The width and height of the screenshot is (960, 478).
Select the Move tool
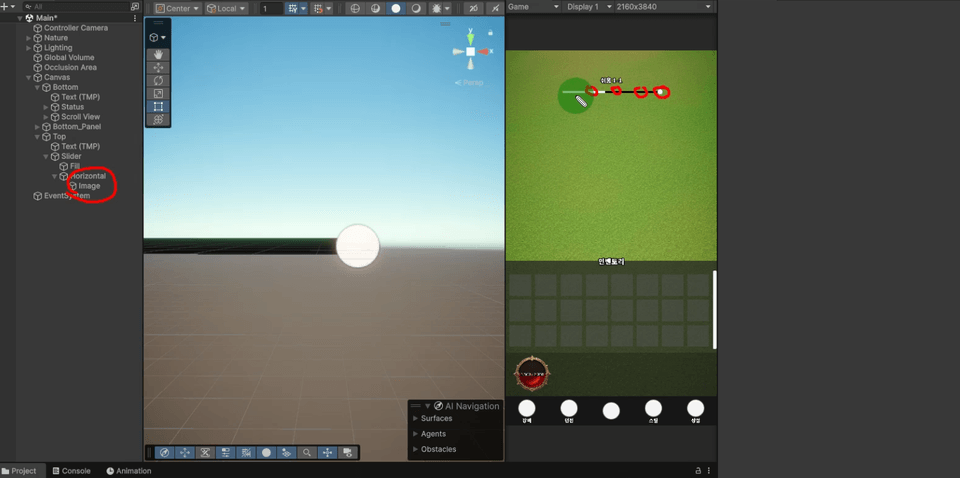(x=158, y=68)
